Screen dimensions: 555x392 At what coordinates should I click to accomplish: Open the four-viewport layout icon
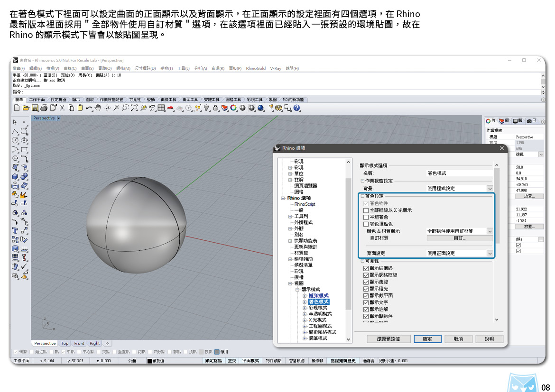[161, 108]
